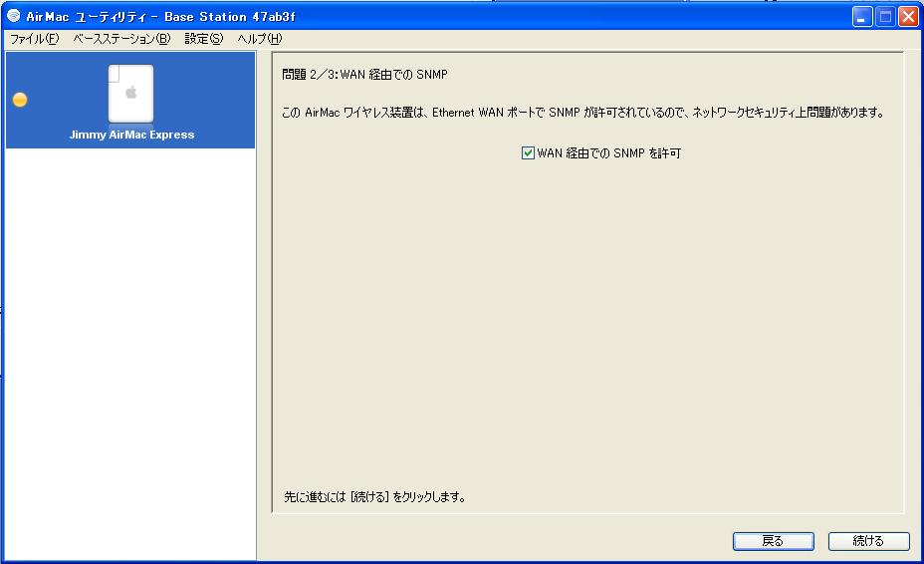Click the 先に進むには [続ける] instruction text
This screenshot has width=924, height=564.
(374, 497)
